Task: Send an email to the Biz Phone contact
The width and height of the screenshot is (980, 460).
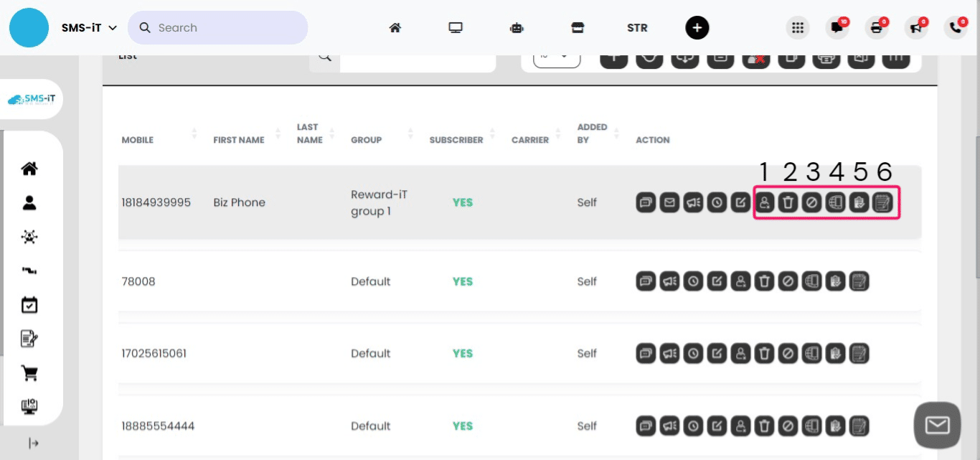Action: click(x=669, y=203)
